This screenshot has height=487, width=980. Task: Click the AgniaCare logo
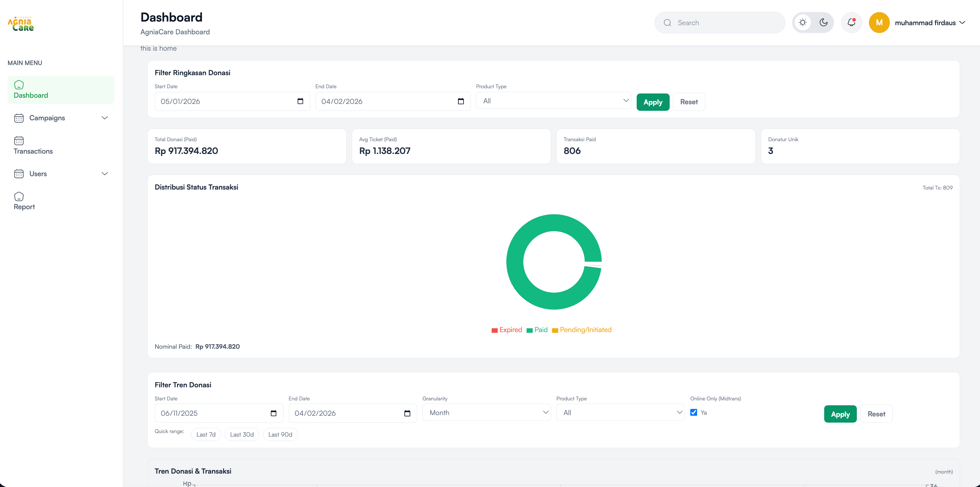pyautogui.click(x=21, y=24)
